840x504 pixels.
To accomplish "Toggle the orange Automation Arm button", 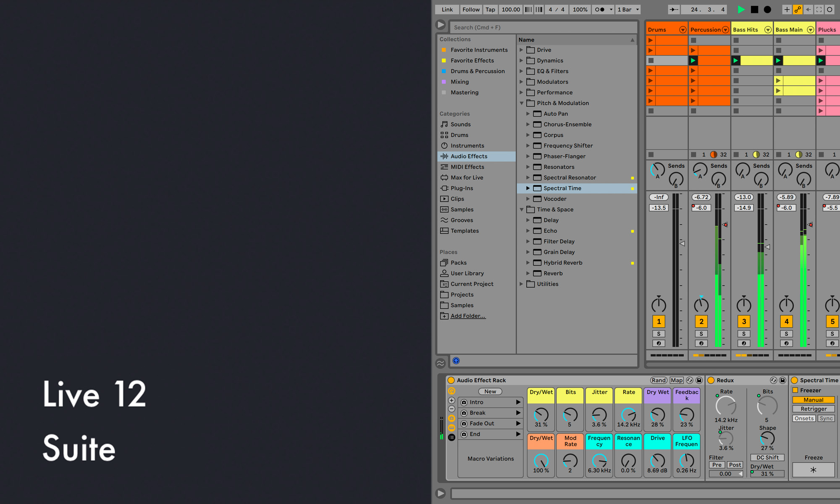I will pos(797,9).
